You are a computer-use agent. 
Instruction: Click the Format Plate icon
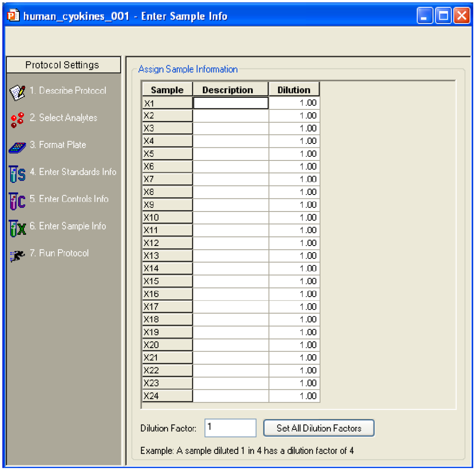(17, 147)
